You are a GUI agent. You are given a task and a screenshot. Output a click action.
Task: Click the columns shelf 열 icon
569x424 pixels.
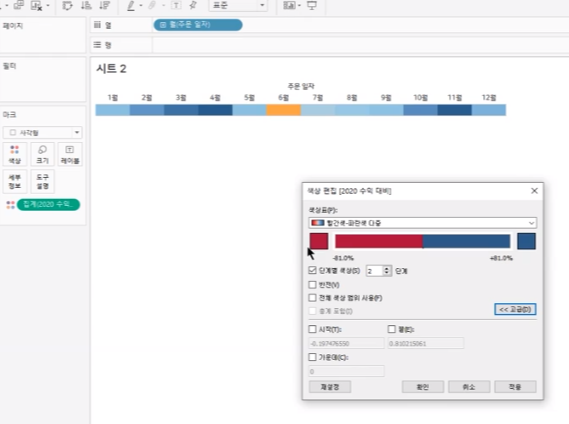[x=97, y=25]
